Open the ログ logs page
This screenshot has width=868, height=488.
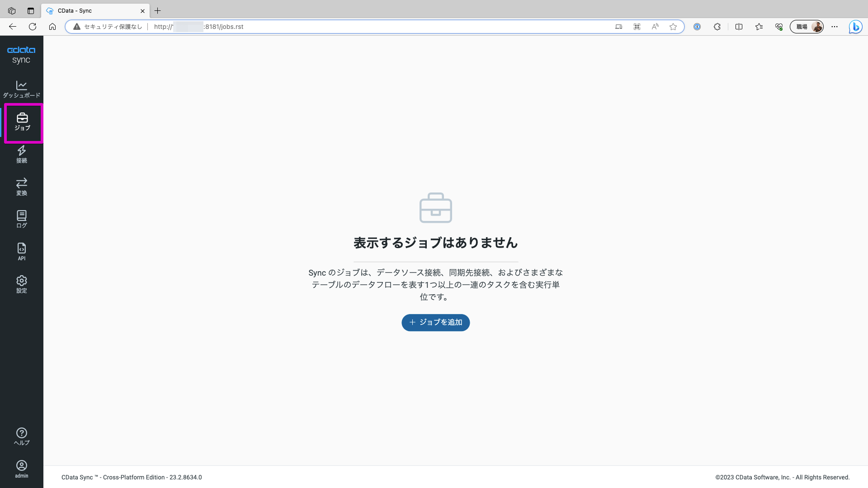pos(21,219)
